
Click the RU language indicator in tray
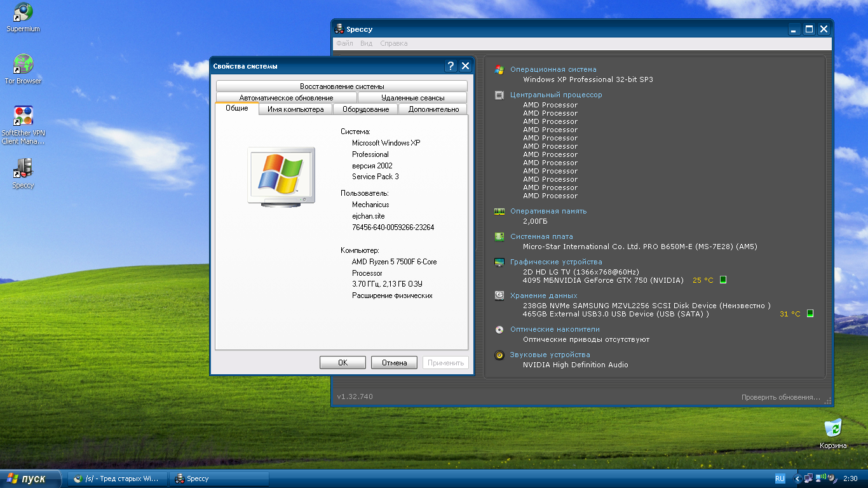780,478
